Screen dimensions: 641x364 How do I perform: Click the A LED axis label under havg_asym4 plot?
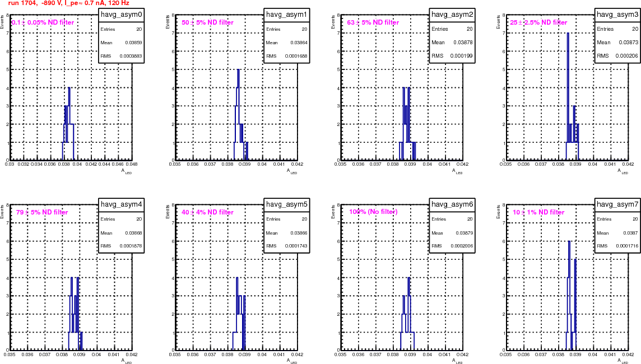click(x=126, y=361)
